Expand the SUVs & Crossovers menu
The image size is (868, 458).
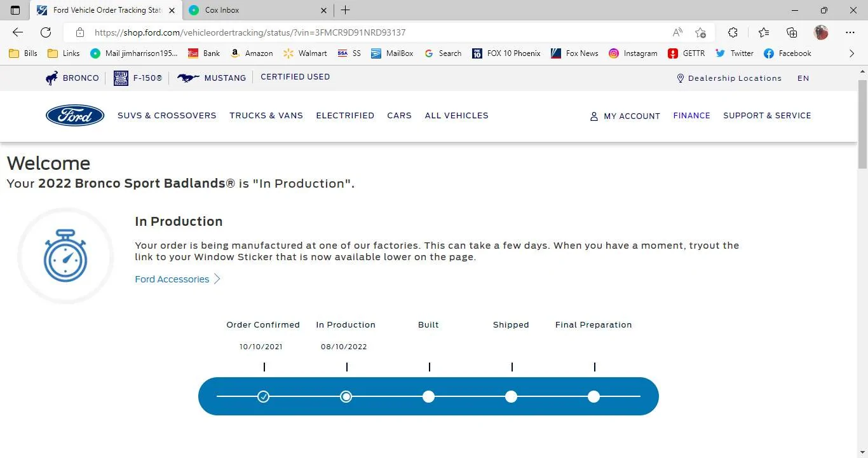(166, 115)
